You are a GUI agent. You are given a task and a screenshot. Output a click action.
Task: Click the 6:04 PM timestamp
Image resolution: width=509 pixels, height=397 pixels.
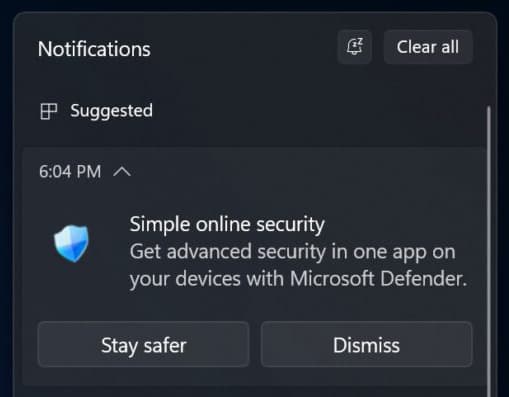click(x=70, y=172)
